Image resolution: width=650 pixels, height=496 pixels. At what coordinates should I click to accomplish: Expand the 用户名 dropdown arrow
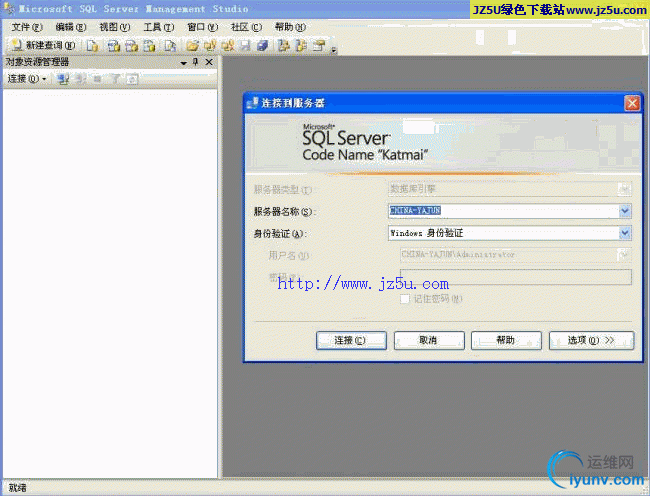tap(624, 254)
